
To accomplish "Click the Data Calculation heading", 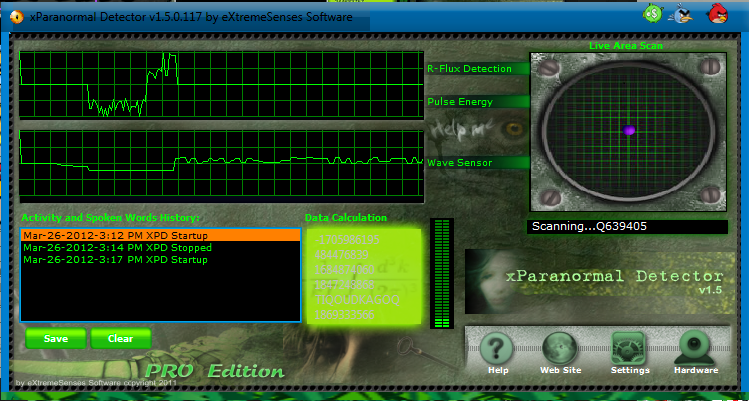I will (346, 217).
